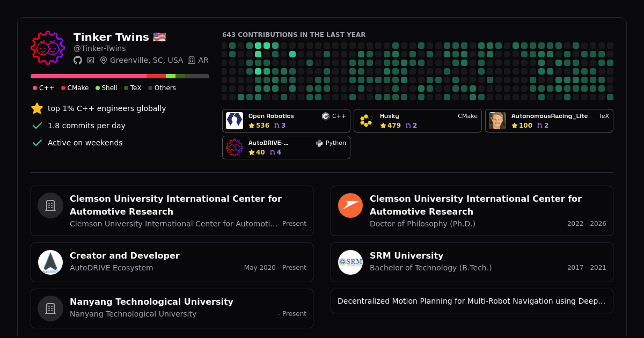644x338 pixels.
Task: Click the C++ legend color dot
Action: (35, 88)
